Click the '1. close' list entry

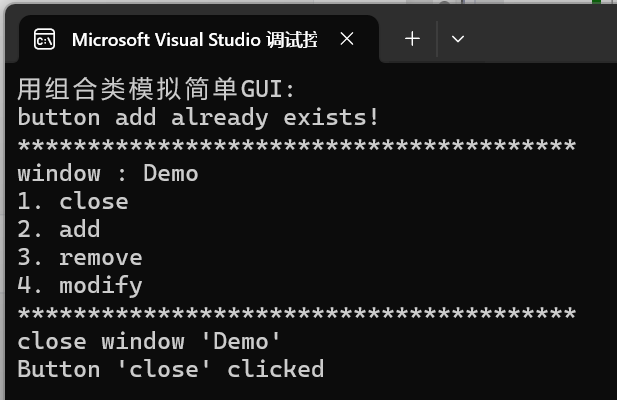pos(73,201)
